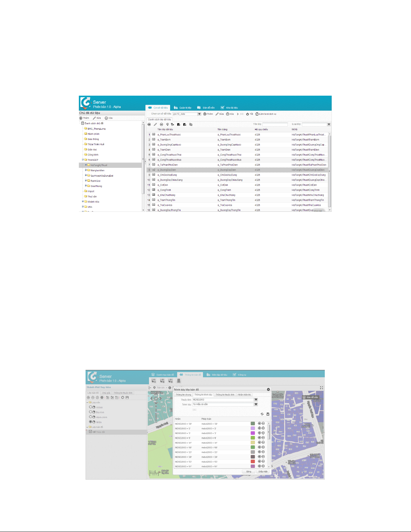Screen dimensions: 411x532
Task: Open the Quản trị lớp tab
Action: click(183, 108)
